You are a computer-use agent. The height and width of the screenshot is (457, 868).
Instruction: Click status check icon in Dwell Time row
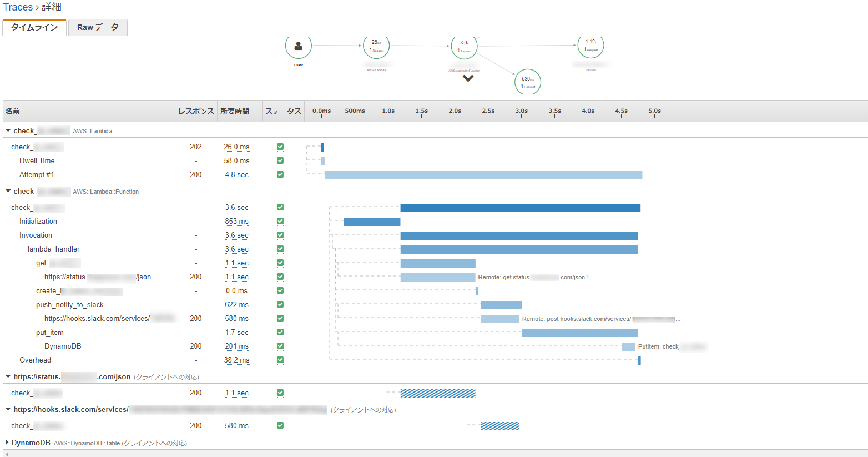point(280,161)
